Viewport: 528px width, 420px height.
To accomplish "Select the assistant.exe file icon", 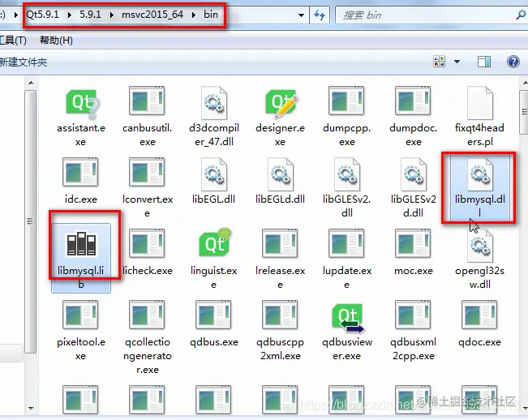I will [x=81, y=103].
